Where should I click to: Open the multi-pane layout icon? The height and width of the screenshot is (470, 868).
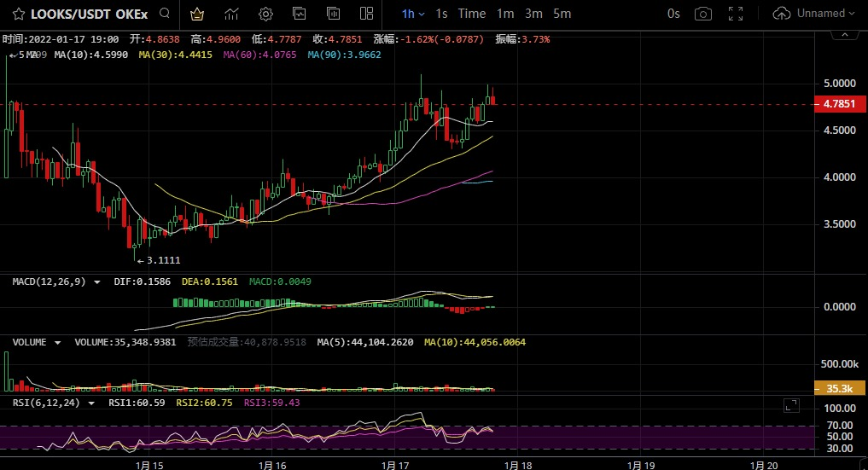(366, 14)
